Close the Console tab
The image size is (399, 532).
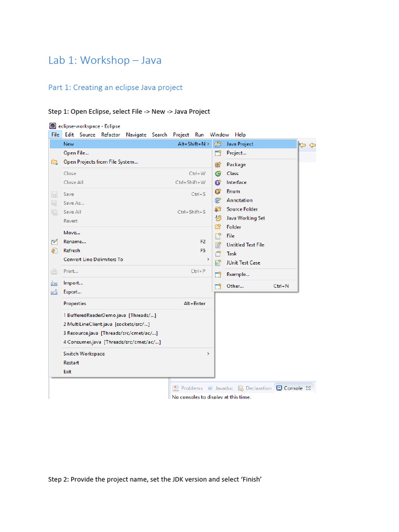pyautogui.click(x=308, y=388)
